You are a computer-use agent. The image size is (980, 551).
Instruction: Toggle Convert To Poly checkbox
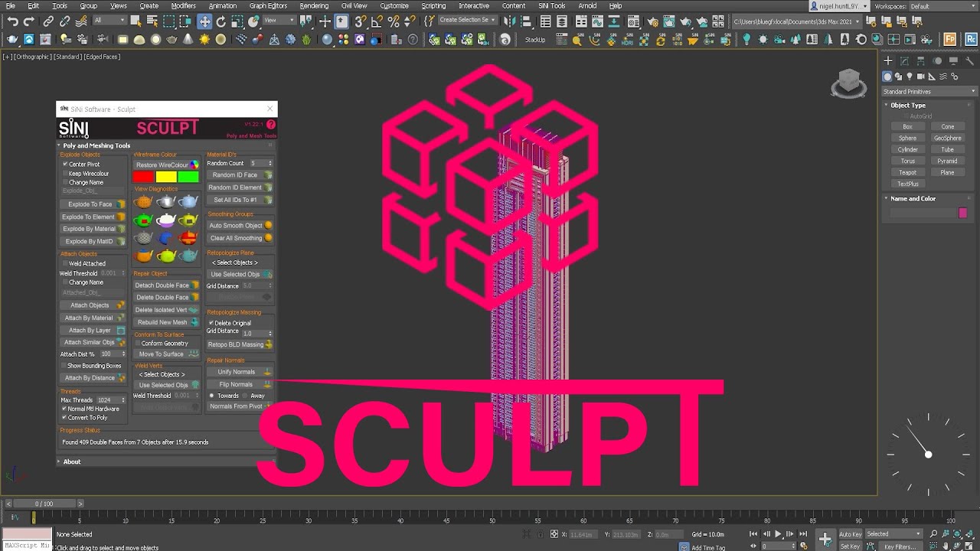(64, 418)
